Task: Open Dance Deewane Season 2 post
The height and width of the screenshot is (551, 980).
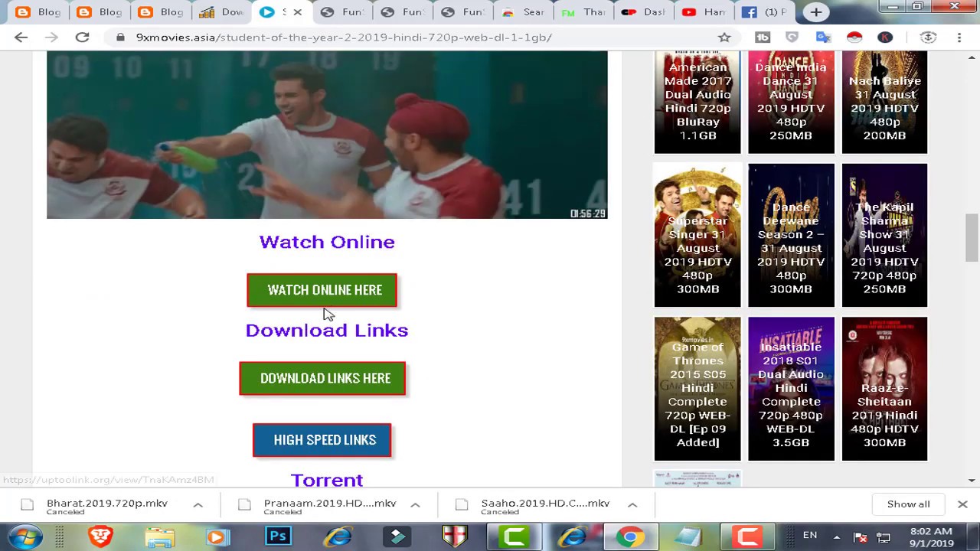Action: point(791,235)
